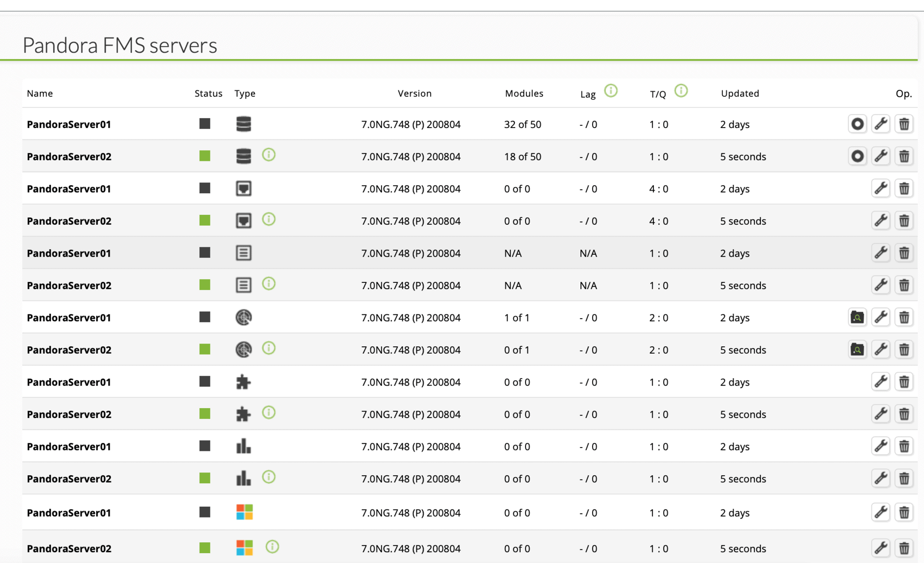
Task: Open wrench settings for PandoraServer01 32 of 50 row
Action: (881, 124)
